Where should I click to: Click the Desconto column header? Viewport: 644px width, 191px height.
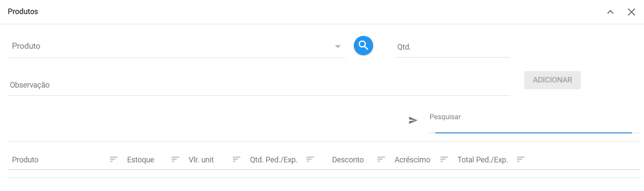coord(348,160)
